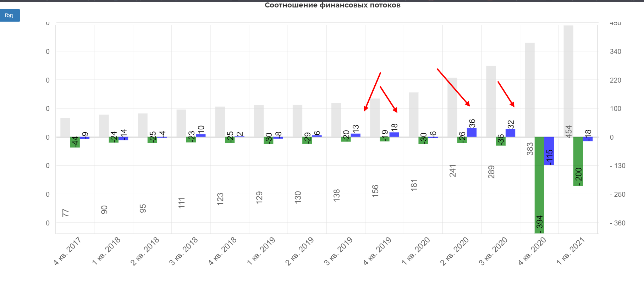Click the '4 кв. 2019' axis label
The image size is (644, 285).
coord(377,251)
